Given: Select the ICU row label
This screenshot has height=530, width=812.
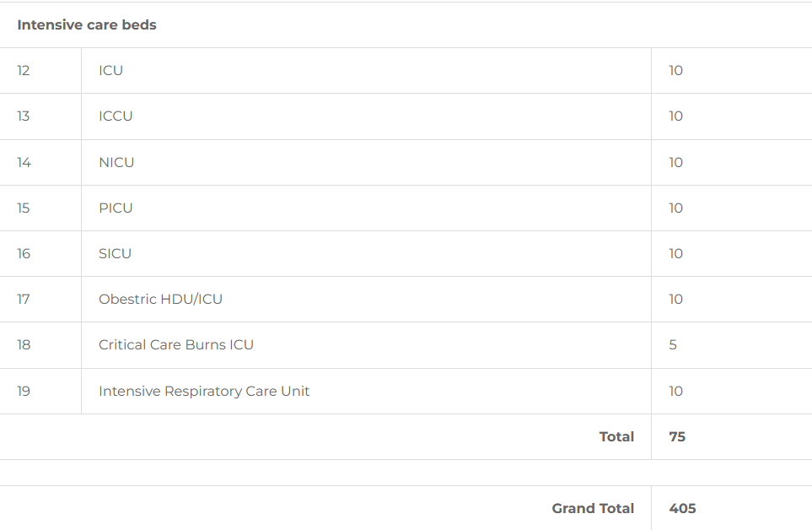Looking at the screenshot, I should [x=110, y=71].
